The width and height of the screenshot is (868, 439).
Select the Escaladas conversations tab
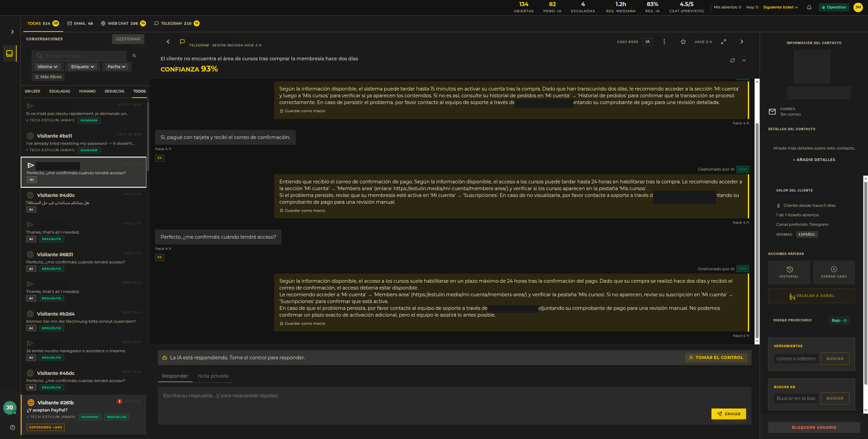60,91
